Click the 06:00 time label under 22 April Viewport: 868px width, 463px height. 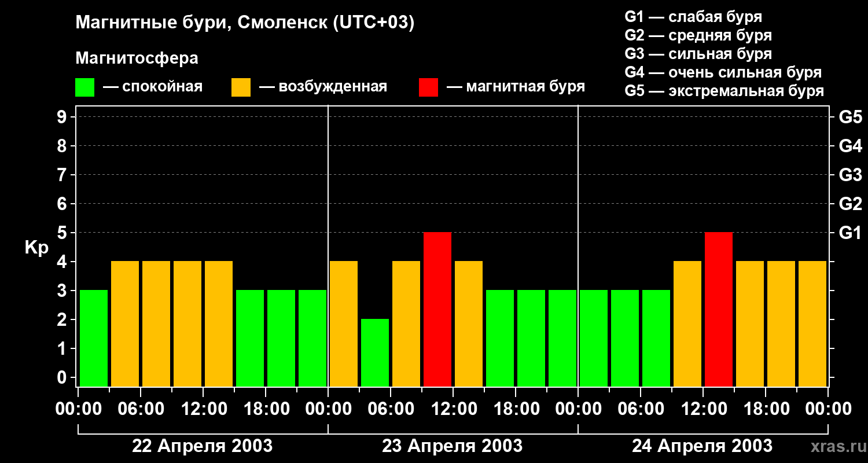click(141, 409)
